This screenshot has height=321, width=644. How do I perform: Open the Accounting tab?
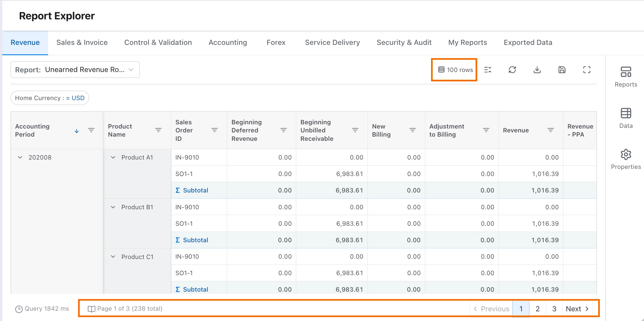pos(228,43)
